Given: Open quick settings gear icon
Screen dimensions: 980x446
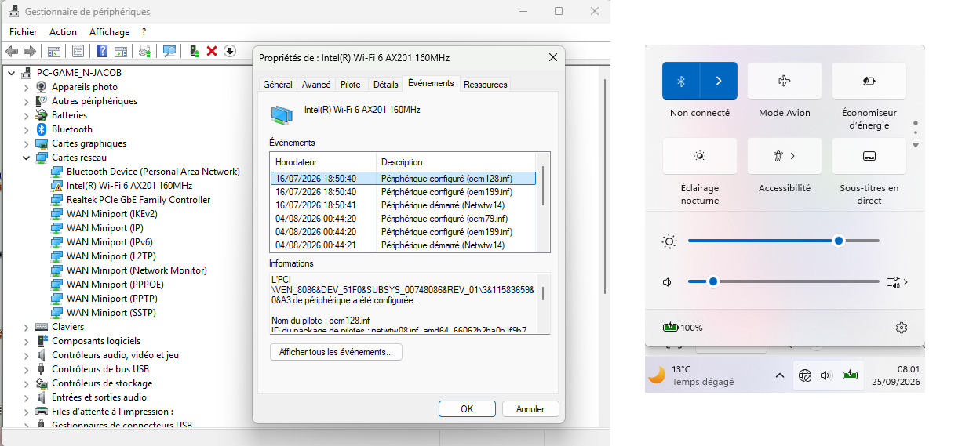Looking at the screenshot, I should [901, 328].
